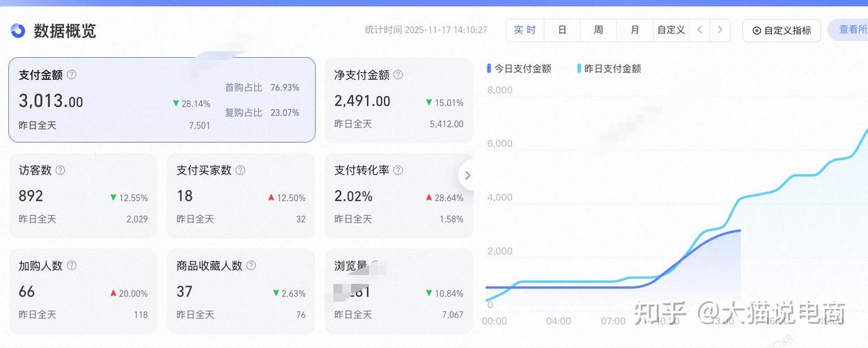
Task: Click the 12.55% decrease indicator
Action: point(129,198)
